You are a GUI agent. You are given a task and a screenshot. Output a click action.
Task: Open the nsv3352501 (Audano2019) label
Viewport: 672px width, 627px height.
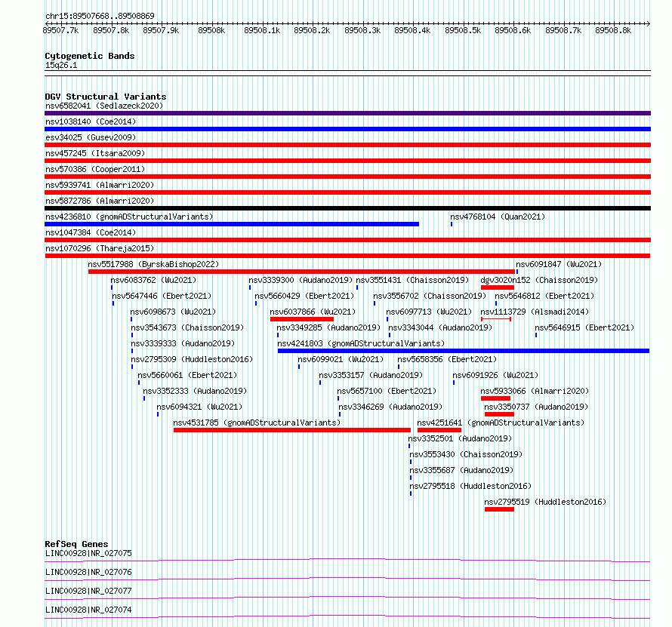460,438
